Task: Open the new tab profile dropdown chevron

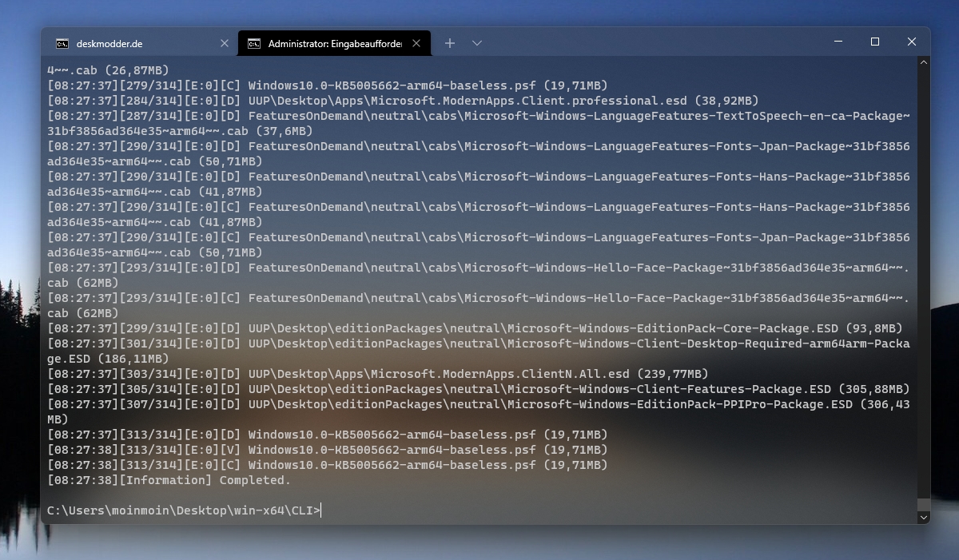Action: tap(477, 43)
